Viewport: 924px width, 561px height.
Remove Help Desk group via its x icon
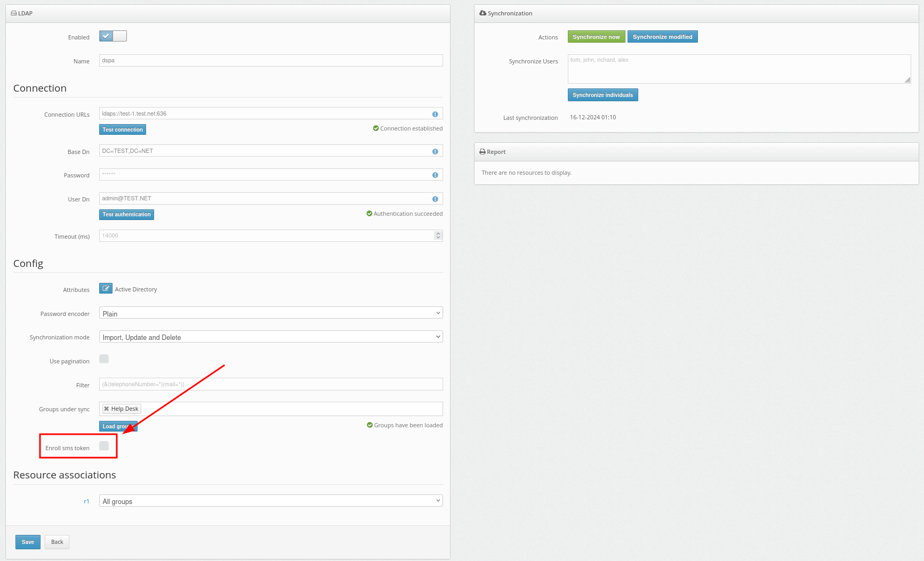click(106, 409)
